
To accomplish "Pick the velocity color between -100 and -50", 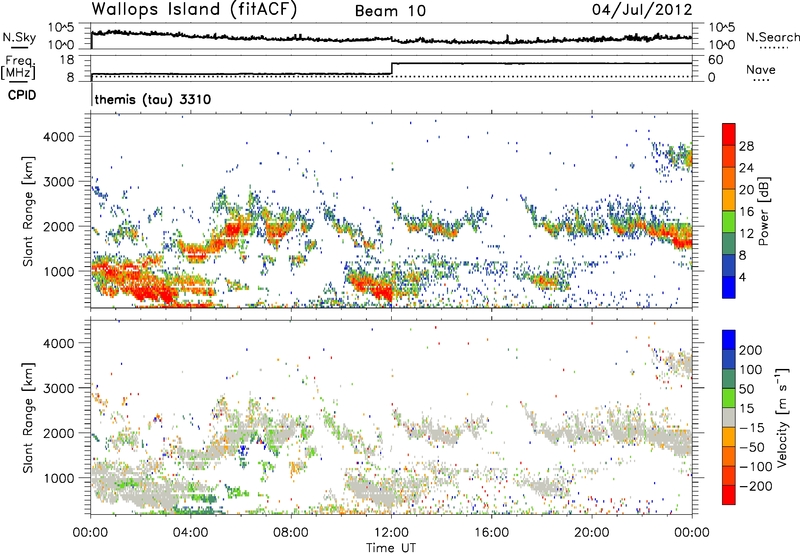I will [x=729, y=456].
